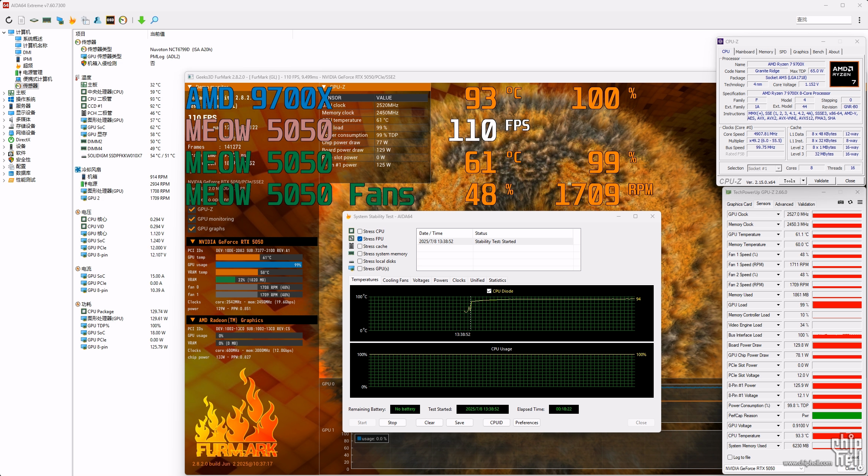The height and width of the screenshot is (476, 868).
Task: Click the green download arrow toolbar icon
Action: pos(141,20)
